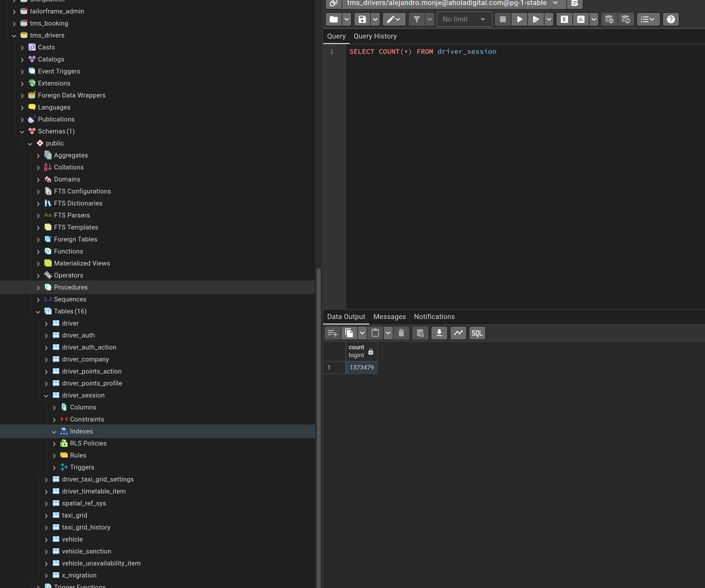The width and height of the screenshot is (705, 588).
Task: Stop the running query with the stop button
Action: click(x=503, y=19)
